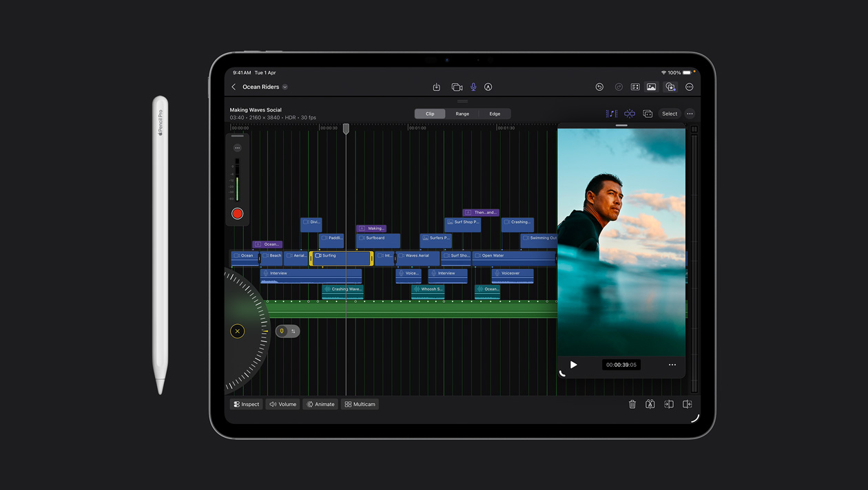868x490 pixels.
Task: Open the photos library icon
Action: (651, 87)
